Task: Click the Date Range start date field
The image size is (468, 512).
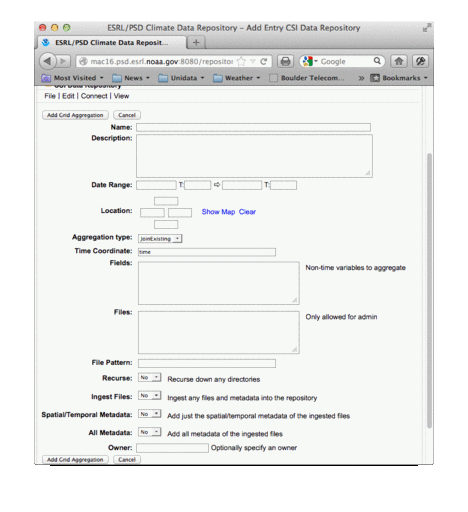Action: (x=156, y=185)
